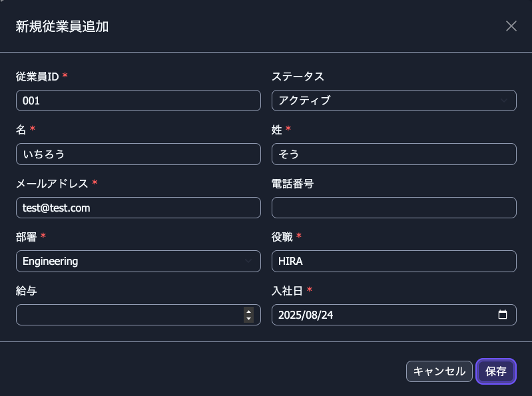The height and width of the screenshot is (396, 532).
Task: Click the 入社日 field label
Action: coord(287,291)
